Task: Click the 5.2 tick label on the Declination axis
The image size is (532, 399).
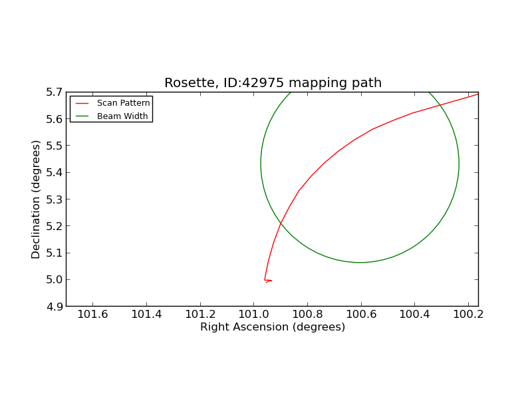Action: (x=55, y=226)
